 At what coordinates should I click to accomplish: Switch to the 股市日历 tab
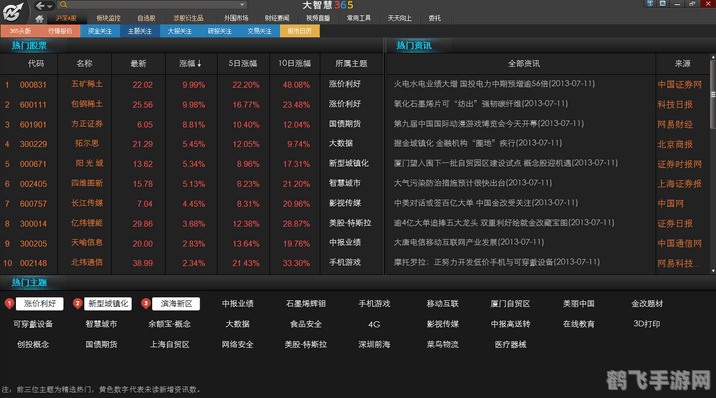(300, 31)
